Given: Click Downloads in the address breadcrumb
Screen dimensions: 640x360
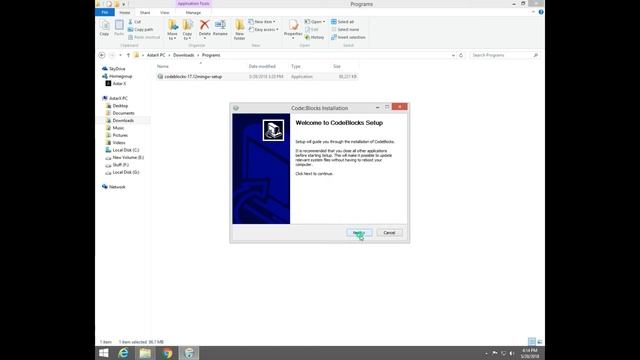Looking at the screenshot, I should 184,55.
